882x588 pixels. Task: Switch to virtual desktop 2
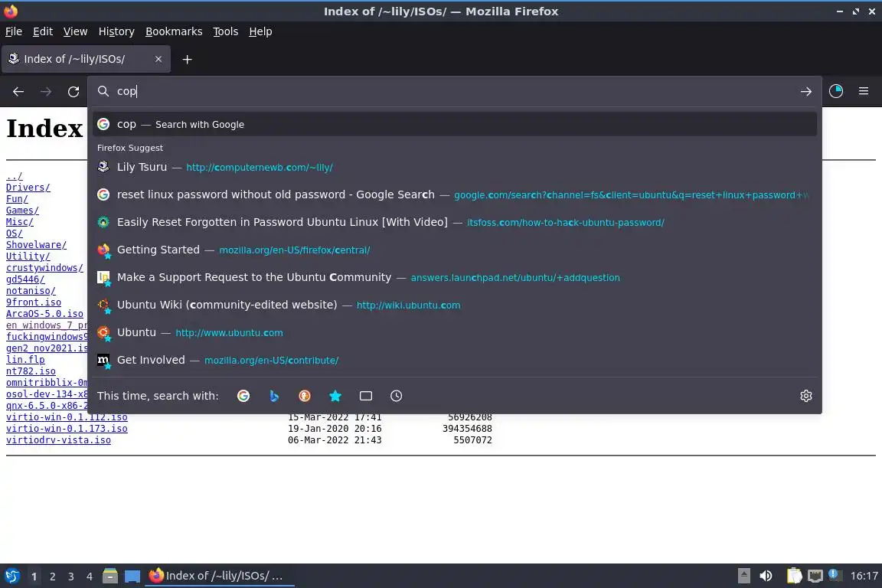(52, 577)
